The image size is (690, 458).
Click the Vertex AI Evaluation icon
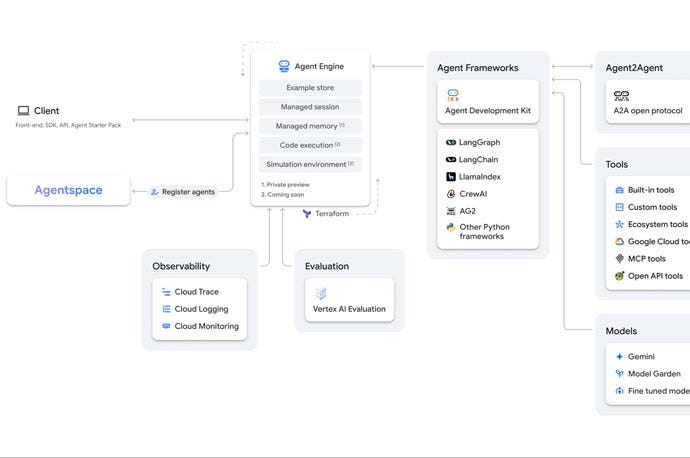click(x=321, y=294)
